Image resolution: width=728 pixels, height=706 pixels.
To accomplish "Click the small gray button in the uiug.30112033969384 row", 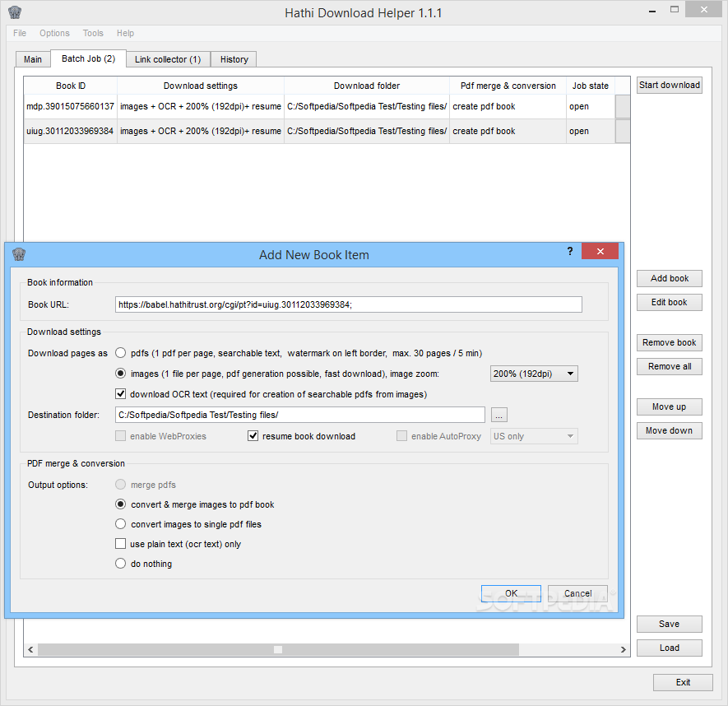I will [623, 132].
